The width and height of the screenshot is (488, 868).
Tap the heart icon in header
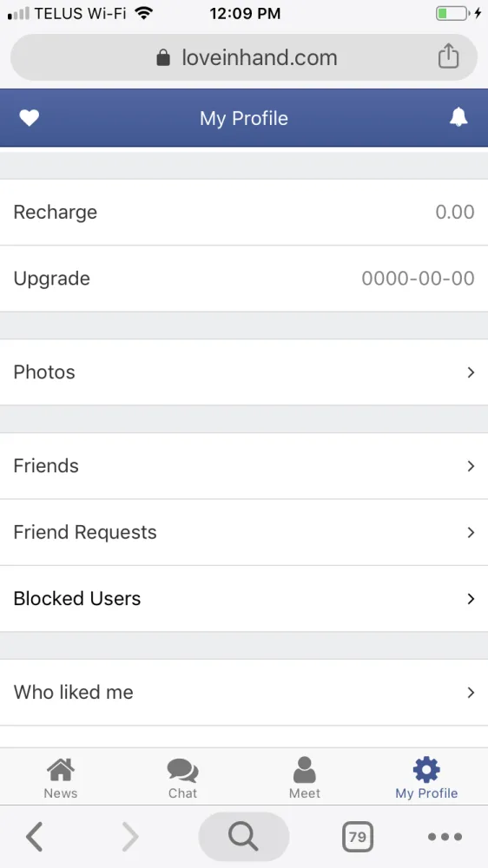click(x=30, y=118)
